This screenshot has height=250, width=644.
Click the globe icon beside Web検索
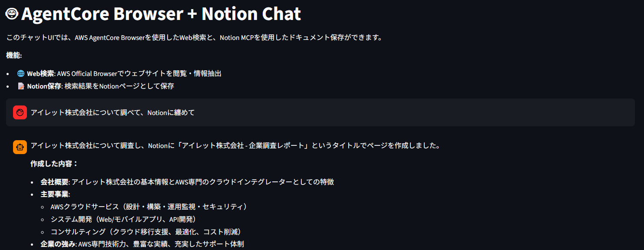(21, 74)
